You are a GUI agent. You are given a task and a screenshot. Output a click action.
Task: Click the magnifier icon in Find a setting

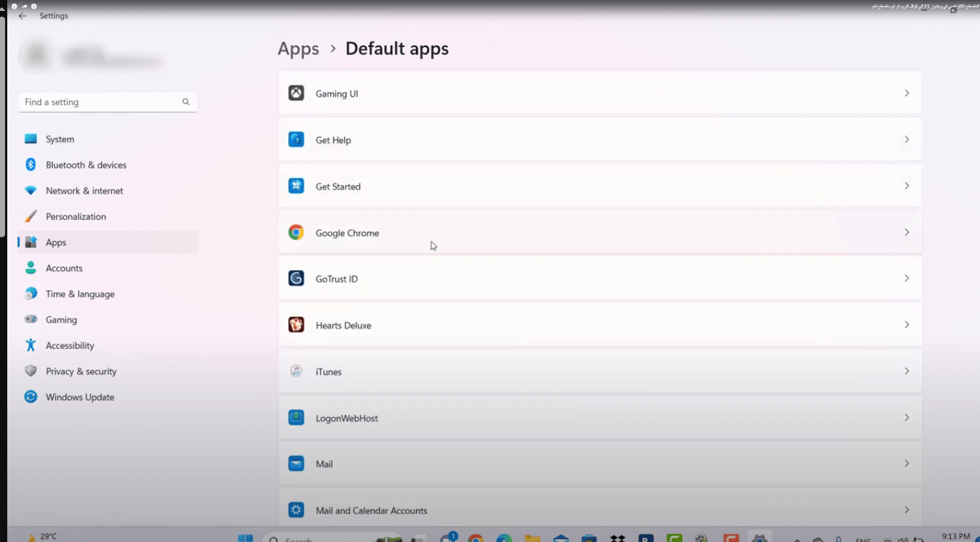pyautogui.click(x=186, y=102)
